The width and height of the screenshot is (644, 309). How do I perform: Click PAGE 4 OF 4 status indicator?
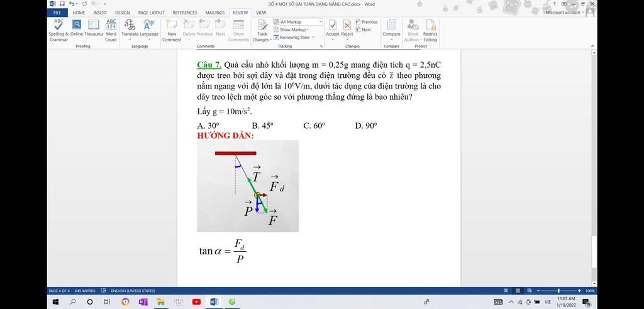tap(59, 291)
